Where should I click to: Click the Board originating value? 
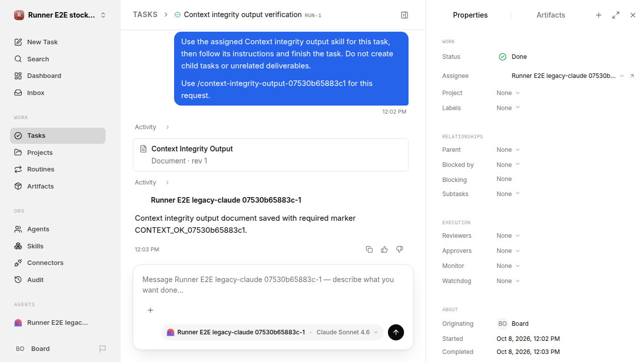point(513,324)
